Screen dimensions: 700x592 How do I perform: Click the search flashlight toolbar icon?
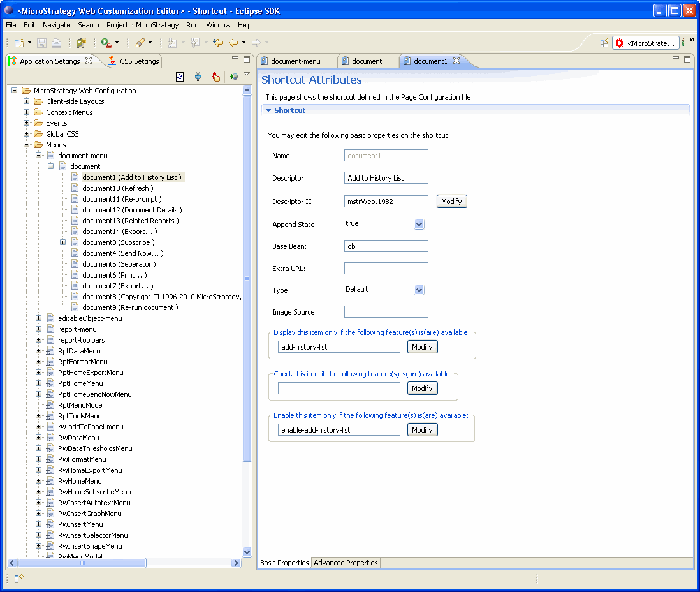pos(140,43)
